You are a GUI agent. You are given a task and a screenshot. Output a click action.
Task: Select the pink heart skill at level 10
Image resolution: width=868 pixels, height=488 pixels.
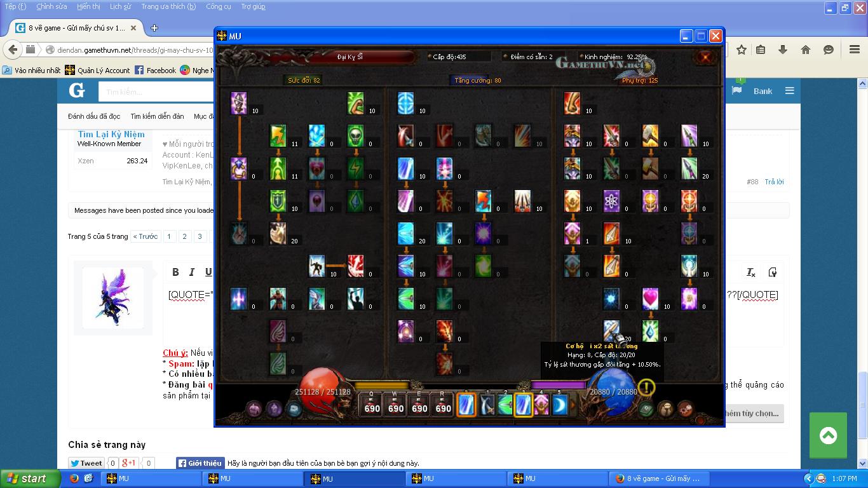pyautogui.click(x=650, y=298)
